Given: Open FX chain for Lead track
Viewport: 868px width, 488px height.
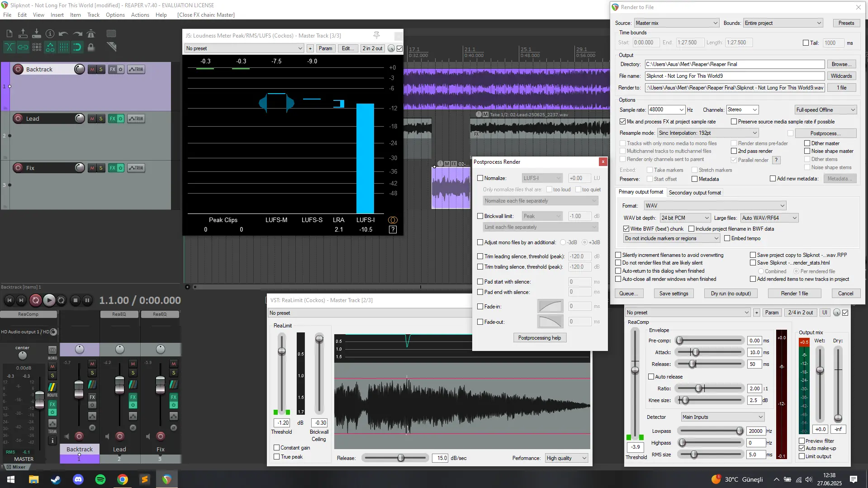Looking at the screenshot, I should [113, 118].
